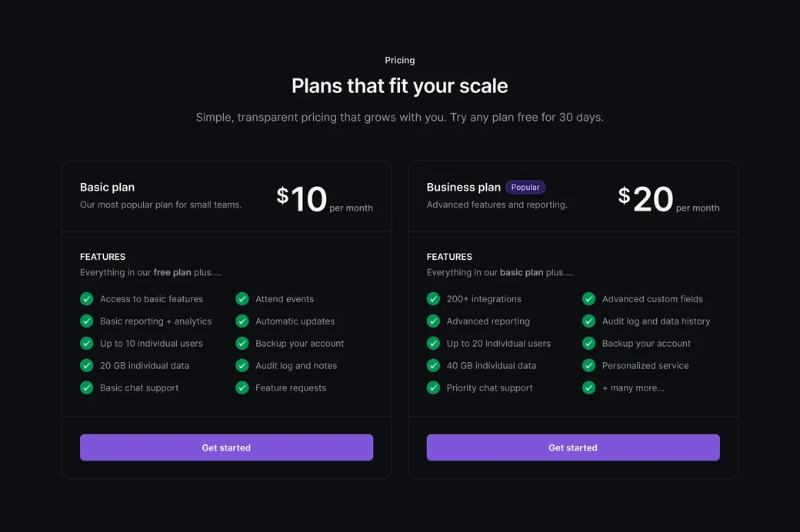Click the basic plan link in Business features
Viewport: 800px width, 532px height.
[520, 272]
